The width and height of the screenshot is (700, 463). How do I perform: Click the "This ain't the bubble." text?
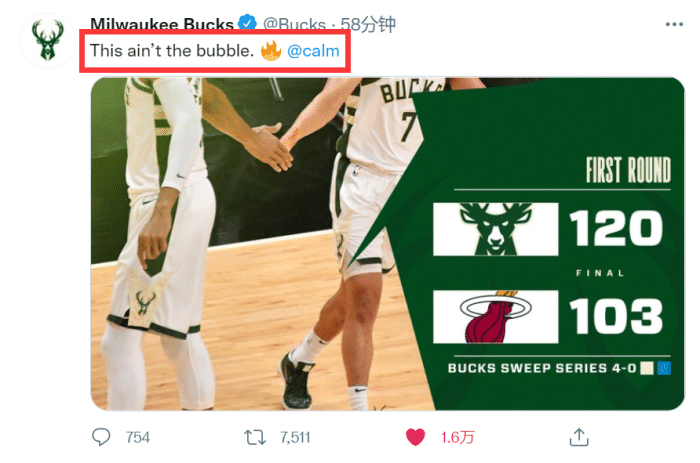[x=168, y=50]
